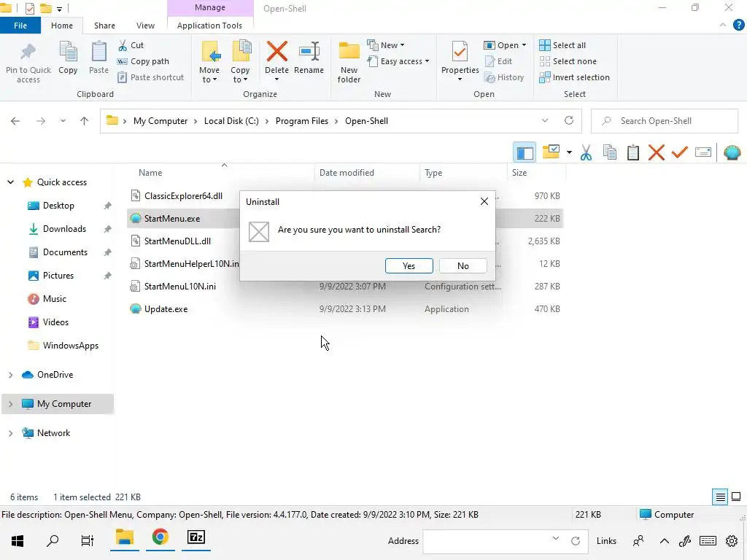Viewport: 747px width, 560px height.
Task: Click History in the Open group
Action: [x=504, y=77]
